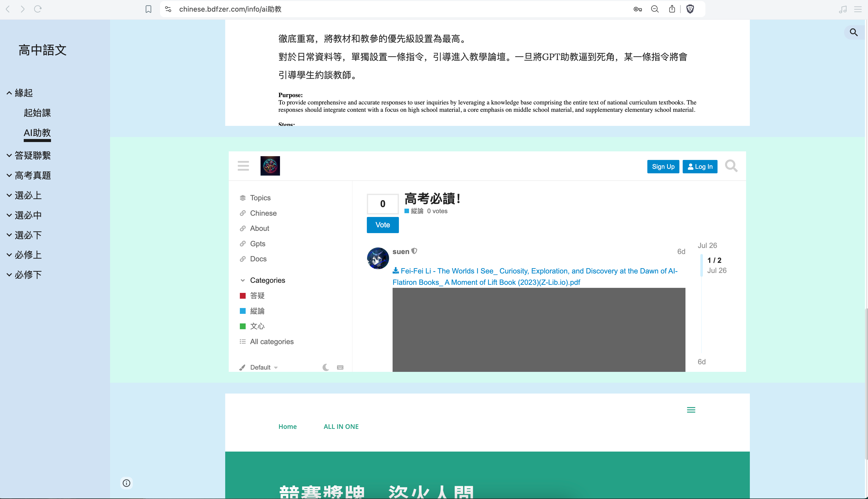Click the forum search magnifier icon
This screenshot has width=868, height=499.
coord(731,166)
